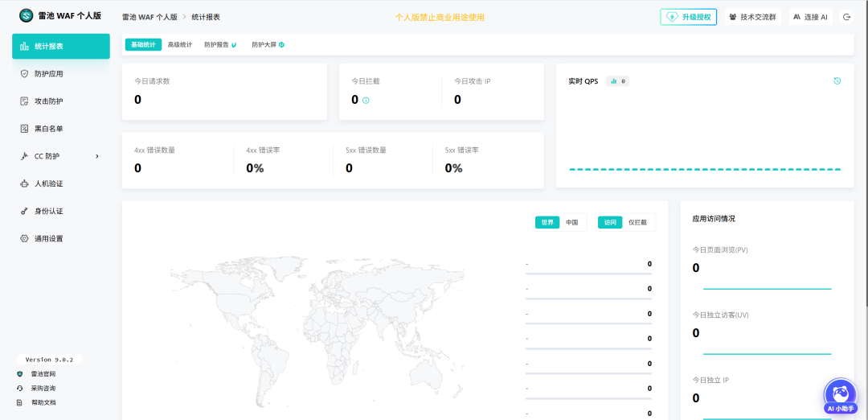This screenshot has height=420, width=868.
Task: Click the 5xx 错误数量 label
Action: coord(366,150)
